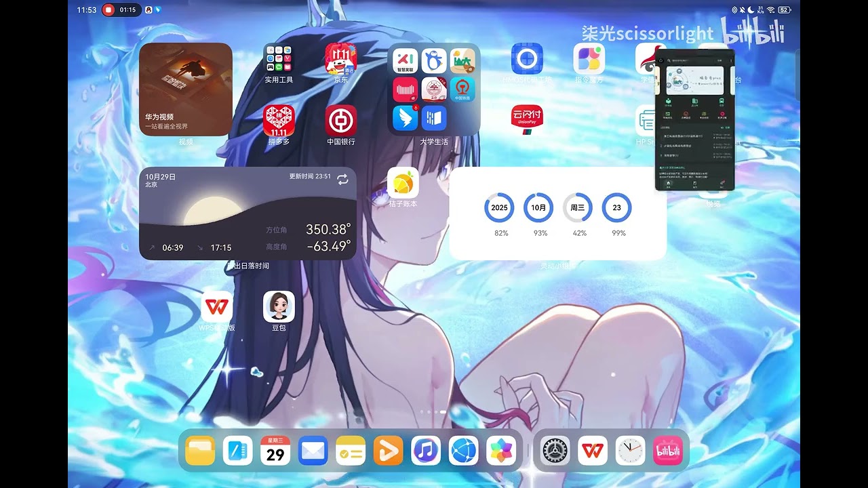Tap the 北京 location on the sun widget

[151, 184]
